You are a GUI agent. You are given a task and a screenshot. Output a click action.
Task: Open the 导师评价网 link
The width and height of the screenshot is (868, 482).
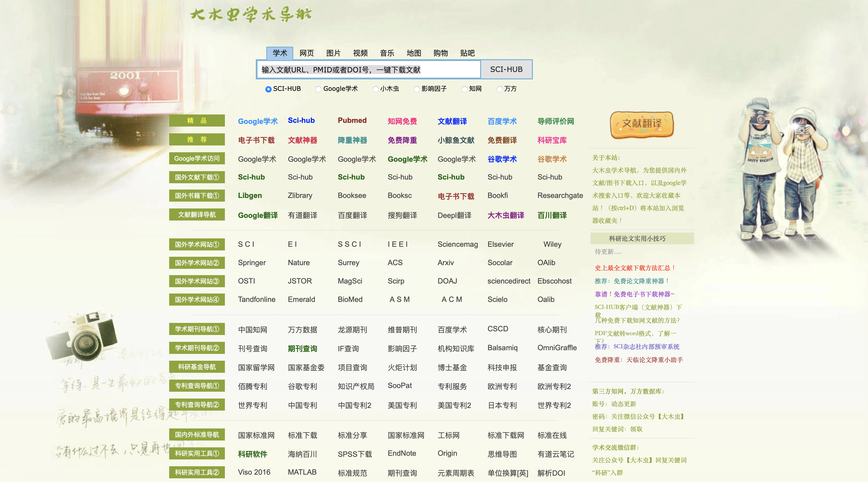pos(556,121)
